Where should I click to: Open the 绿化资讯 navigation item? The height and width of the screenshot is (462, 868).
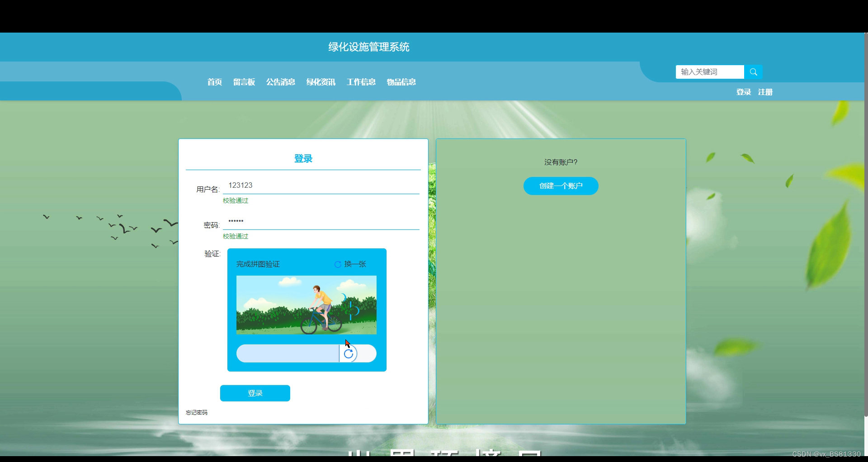tap(321, 82)
